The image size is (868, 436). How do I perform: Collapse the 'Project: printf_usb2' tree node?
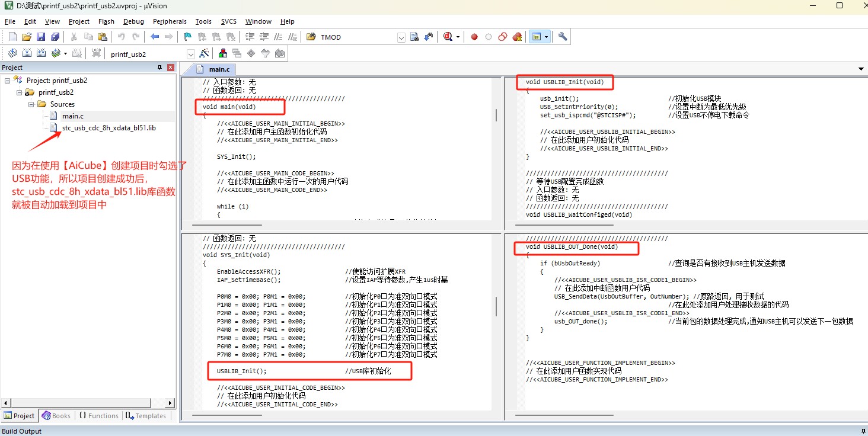7,80
